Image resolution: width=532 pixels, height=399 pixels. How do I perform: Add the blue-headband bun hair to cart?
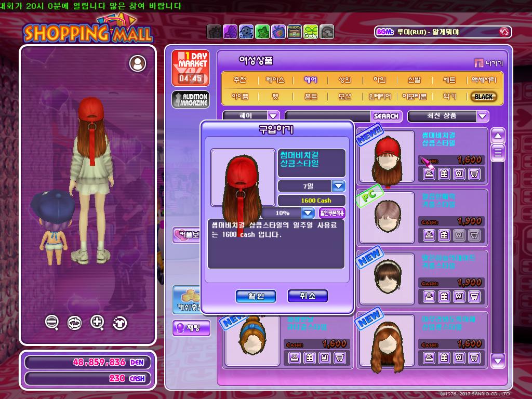click(340, 357)
